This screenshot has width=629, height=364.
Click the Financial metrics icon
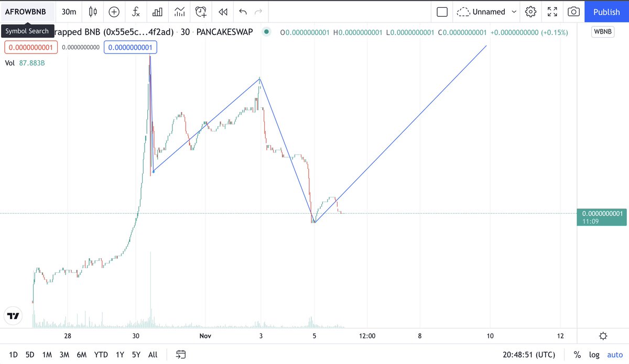point(157,12)
